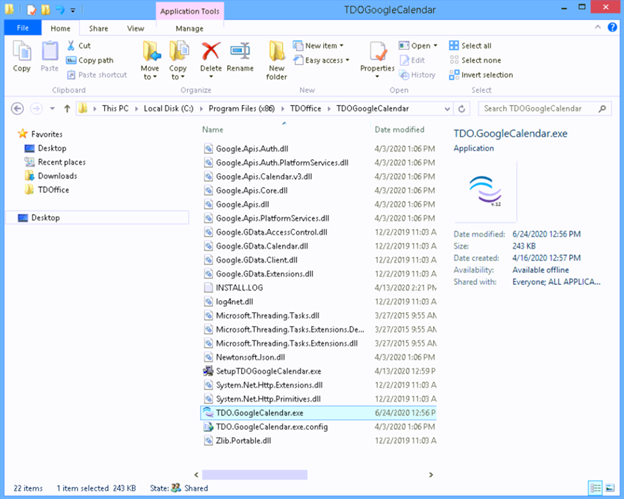Viewport: 624px width, 499px height.
Task: Click Select all in ribbon
Action: point(475,45)
